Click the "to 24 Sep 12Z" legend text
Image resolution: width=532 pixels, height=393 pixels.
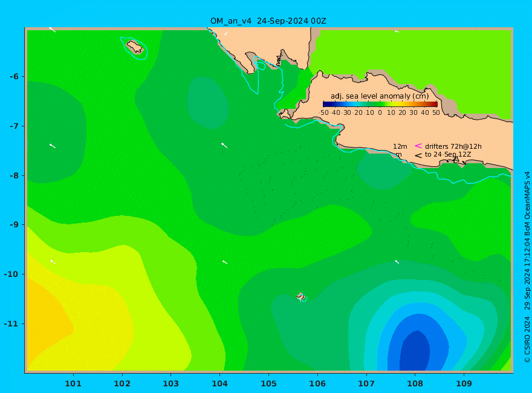[x=448, y=154]
